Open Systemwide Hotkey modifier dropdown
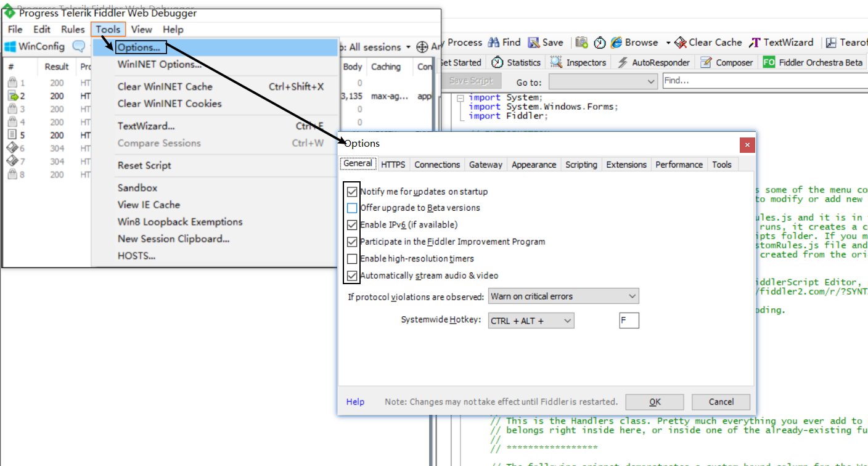This screenshot has height=466, width=868. [x=531, y=321]
